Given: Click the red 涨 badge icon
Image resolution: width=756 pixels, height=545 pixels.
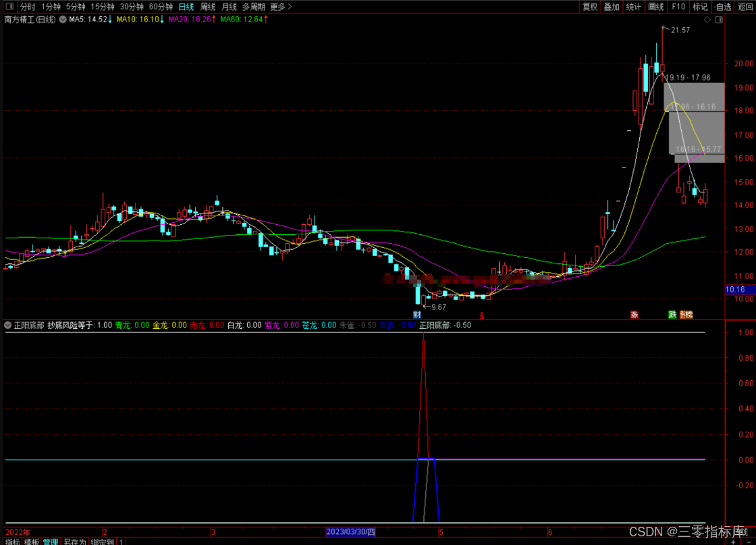Looking at the screenshot, I should pos(634,315).
